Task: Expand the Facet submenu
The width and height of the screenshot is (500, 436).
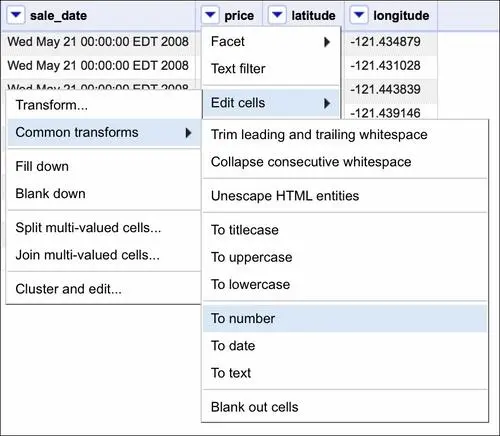Action: click(x=271, y=42)
